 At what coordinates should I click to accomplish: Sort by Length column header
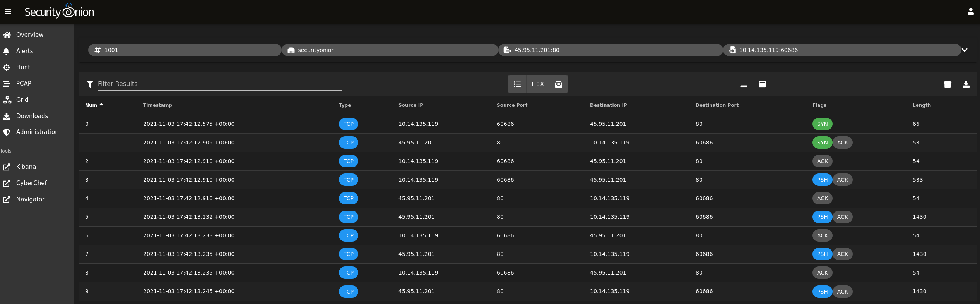point(922,105)
